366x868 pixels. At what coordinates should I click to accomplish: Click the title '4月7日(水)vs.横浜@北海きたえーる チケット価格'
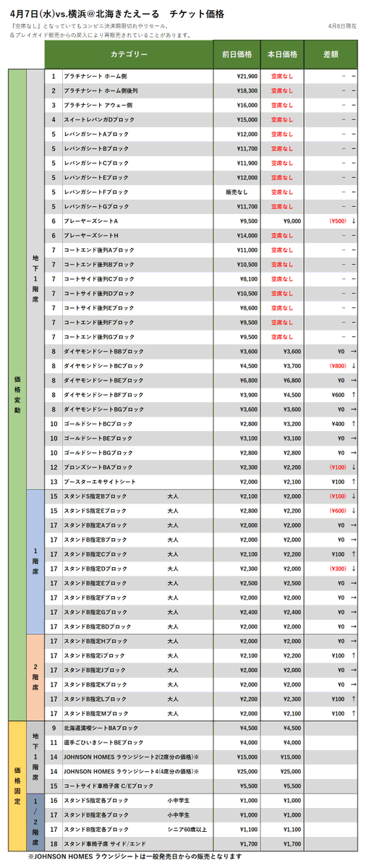coord(117,12)
